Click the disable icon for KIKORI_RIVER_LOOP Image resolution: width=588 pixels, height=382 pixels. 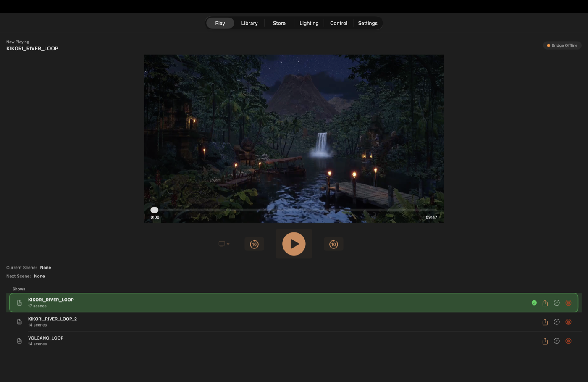coord(557,303)
